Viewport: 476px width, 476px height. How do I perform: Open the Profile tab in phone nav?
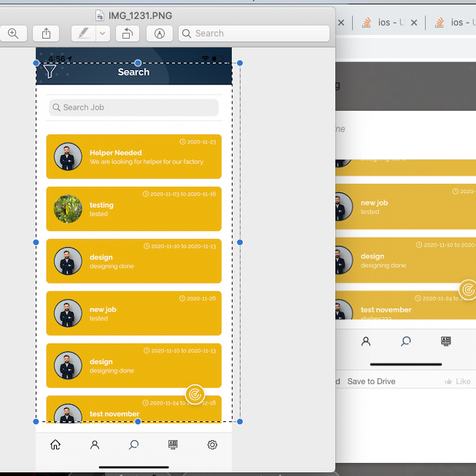(x=95, y=445)
